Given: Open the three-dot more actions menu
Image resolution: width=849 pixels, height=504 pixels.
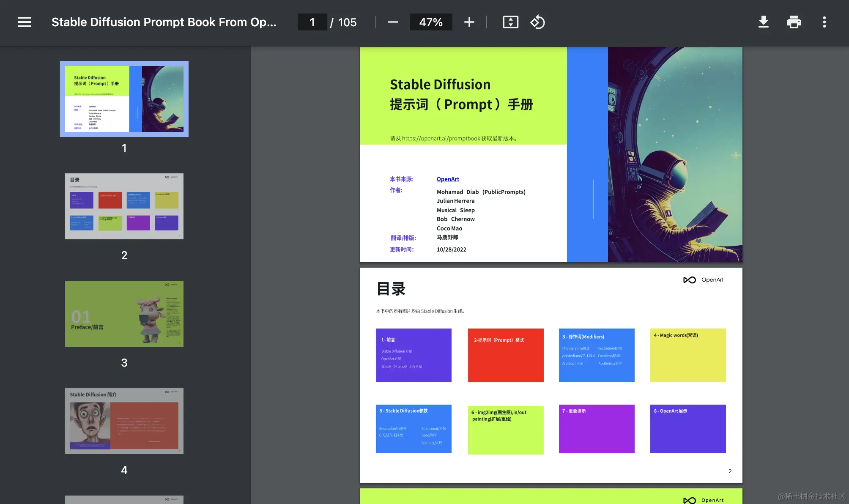Looking at the screenshot, I should pos(824,22).
